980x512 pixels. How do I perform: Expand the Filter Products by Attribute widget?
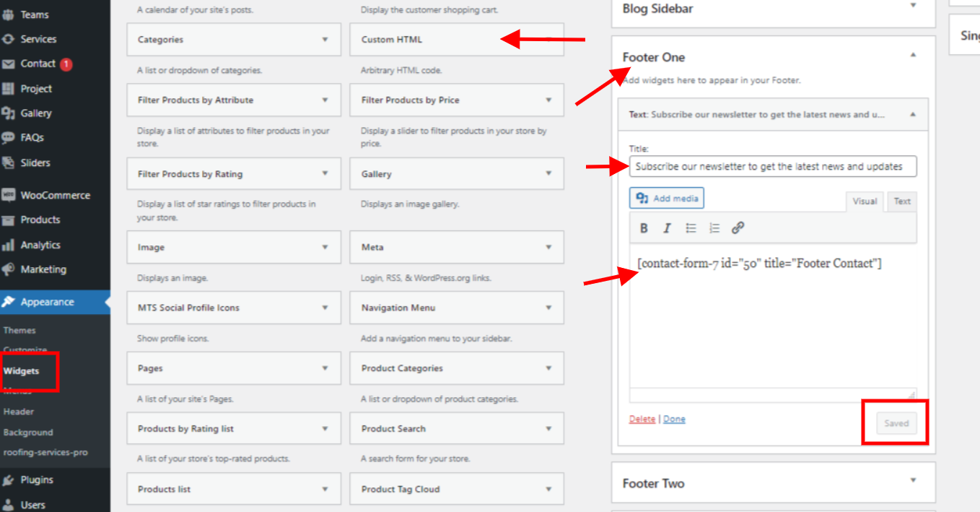coord(325,100)
